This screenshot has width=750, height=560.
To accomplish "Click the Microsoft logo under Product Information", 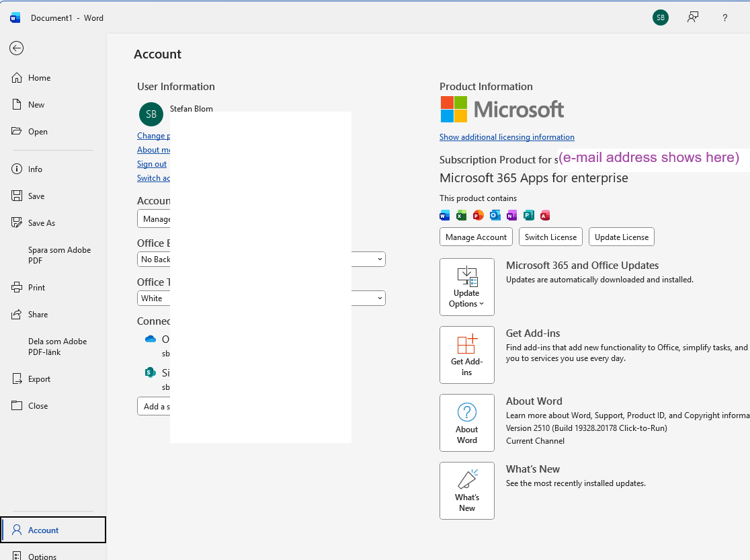I will tap(502, 109).
